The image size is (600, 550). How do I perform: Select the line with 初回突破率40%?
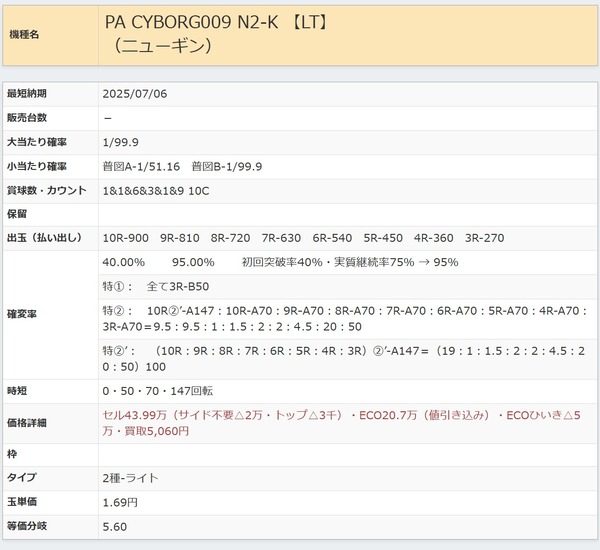(x=280, y=263)
